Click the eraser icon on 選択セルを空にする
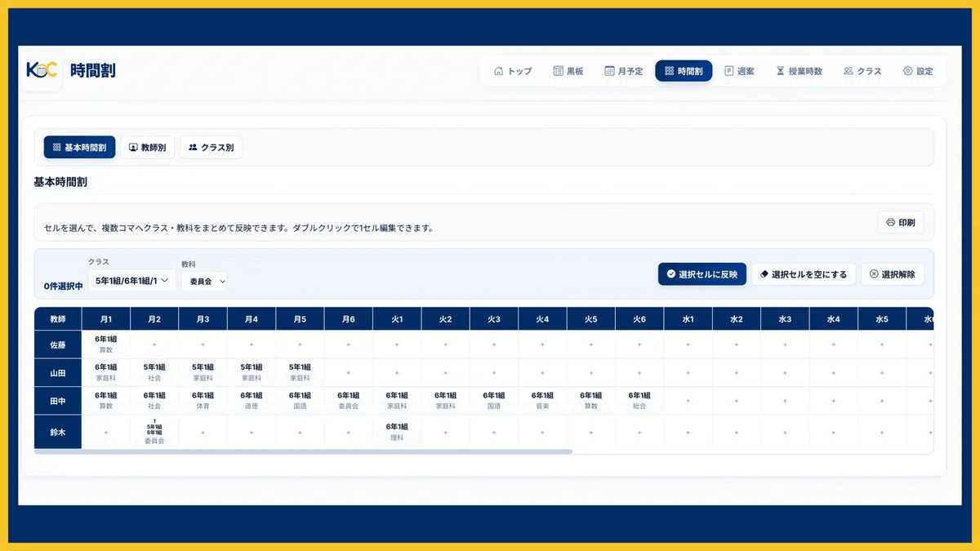This screenshot has height=551, width=980. pyautogui.click(x=764, y=274)
